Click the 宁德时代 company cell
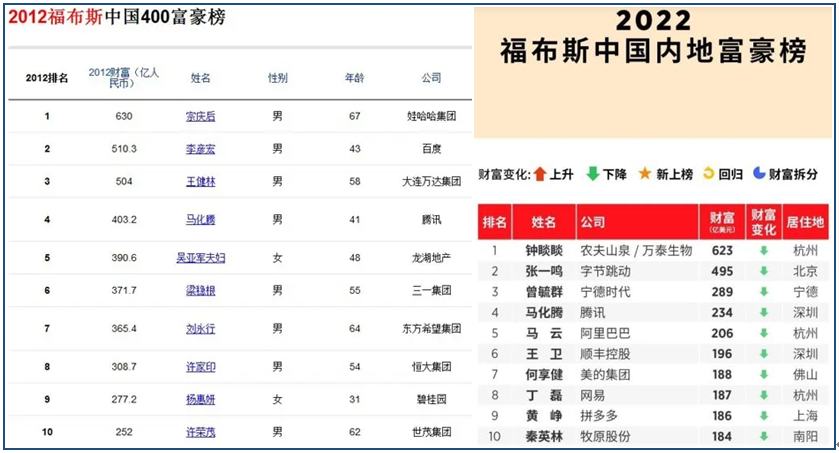This screenshot has width=839, height=453. coord(606,291)
